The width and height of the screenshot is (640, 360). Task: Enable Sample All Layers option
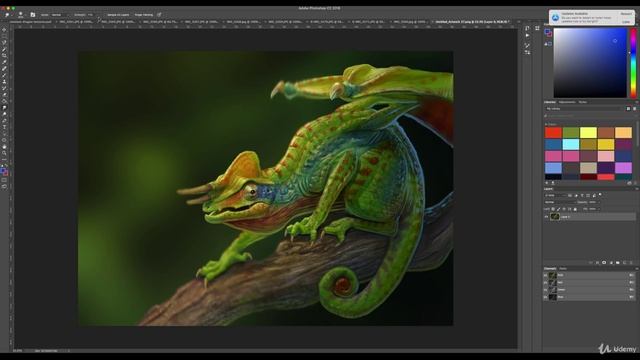(118, 15)
